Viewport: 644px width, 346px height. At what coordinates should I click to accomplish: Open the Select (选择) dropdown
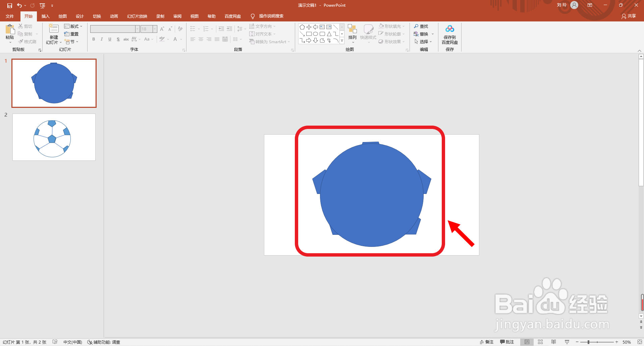coord(423,42)
